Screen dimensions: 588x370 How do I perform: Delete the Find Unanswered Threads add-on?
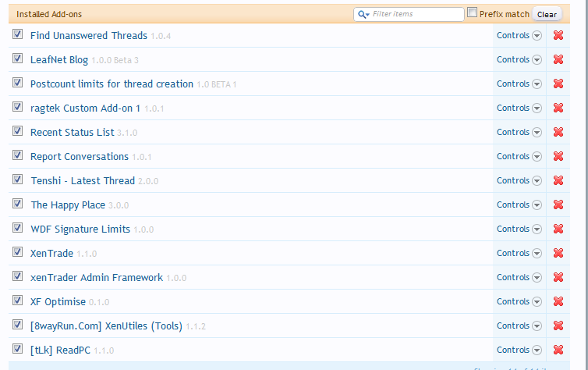pyautogui.click(x=558, y=35)
